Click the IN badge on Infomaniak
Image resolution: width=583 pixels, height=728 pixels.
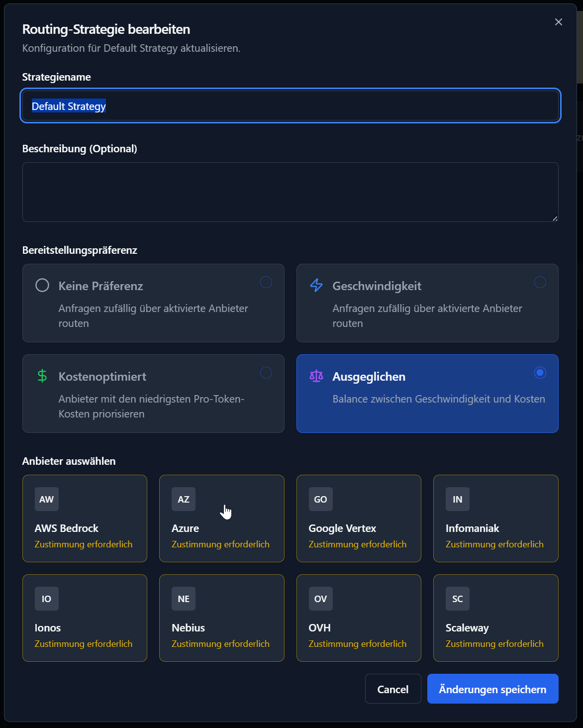pyautogui.click(x=457, y=499)
